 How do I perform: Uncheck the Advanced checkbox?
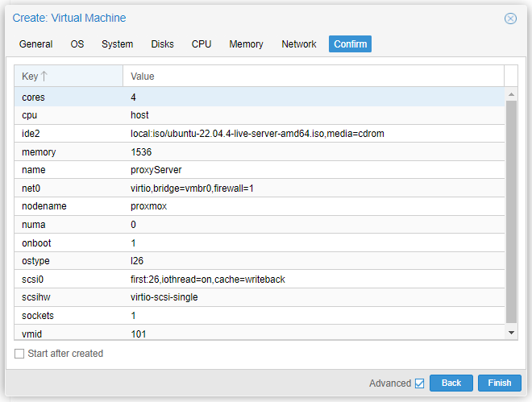tap(419, 383)
